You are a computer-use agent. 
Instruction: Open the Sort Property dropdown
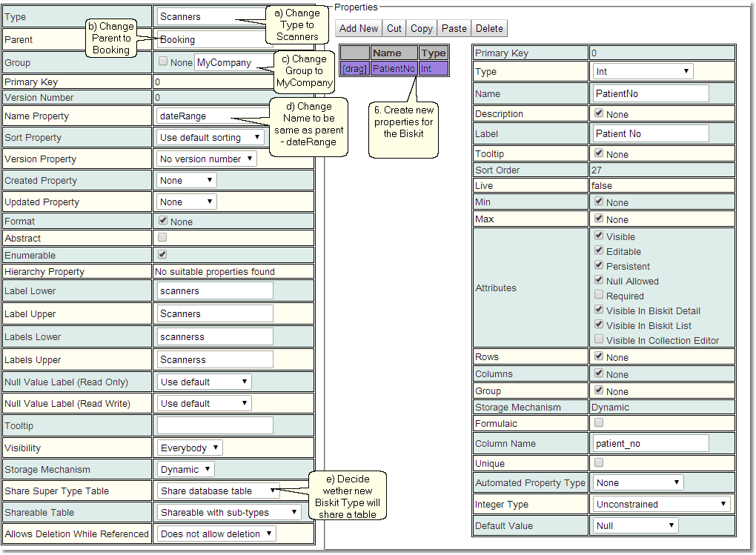(x=210, y=138)
